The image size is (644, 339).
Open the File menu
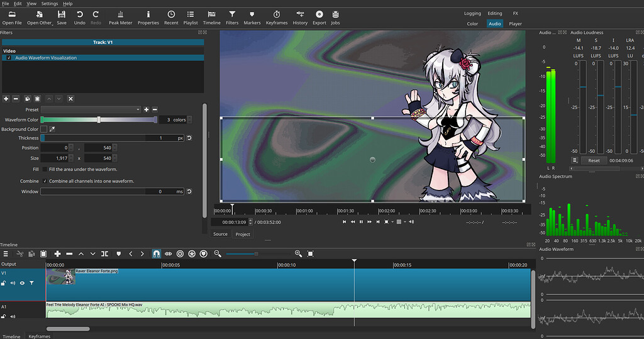click(5, 3)
